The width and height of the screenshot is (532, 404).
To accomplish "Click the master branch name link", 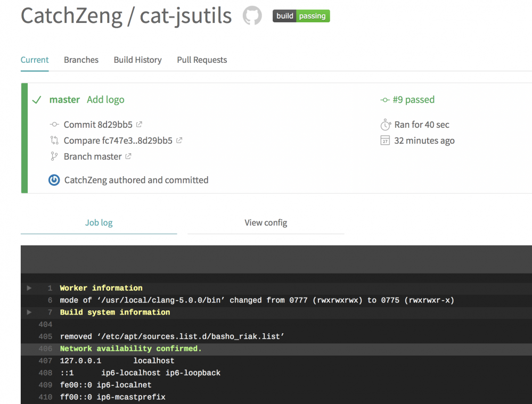I will (64, 100).
